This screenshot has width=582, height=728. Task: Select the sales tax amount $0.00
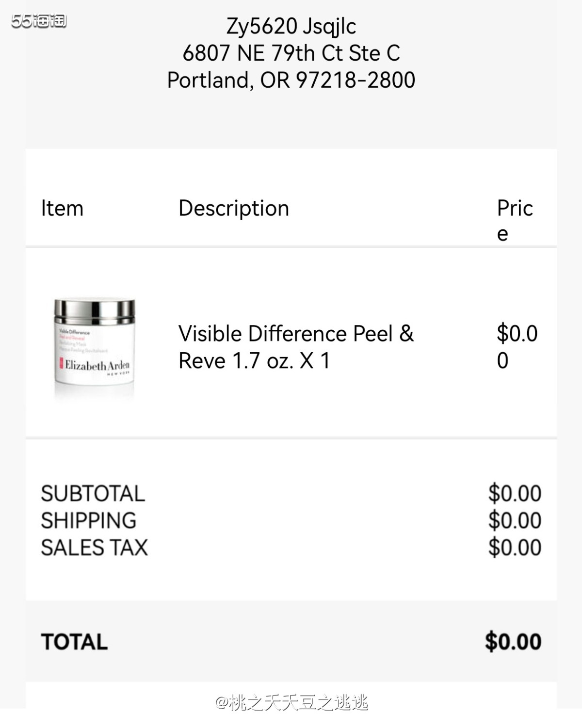tap(515, 548)
